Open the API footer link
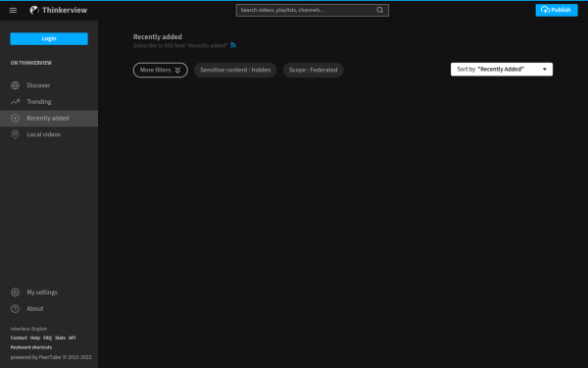Image resolution: width=588 pixels, height=368 pixels. [x=72, y=338]
